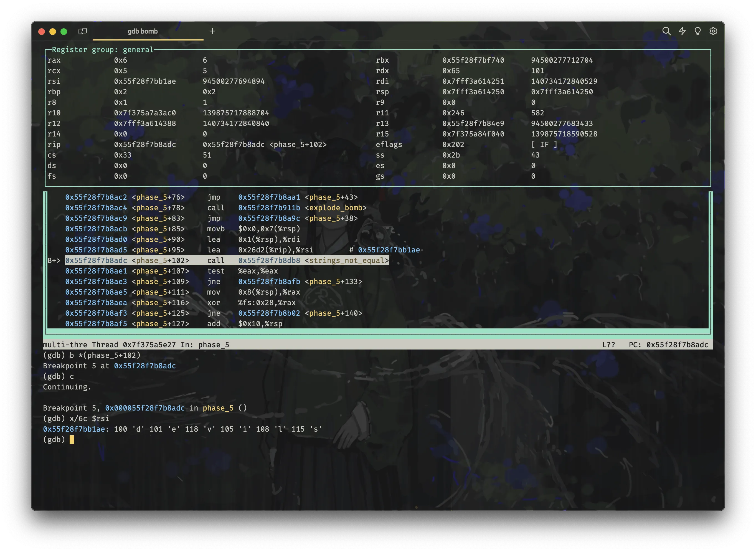Select the 'gdb bomb' tab
The image size is (756, 552).
148,31
